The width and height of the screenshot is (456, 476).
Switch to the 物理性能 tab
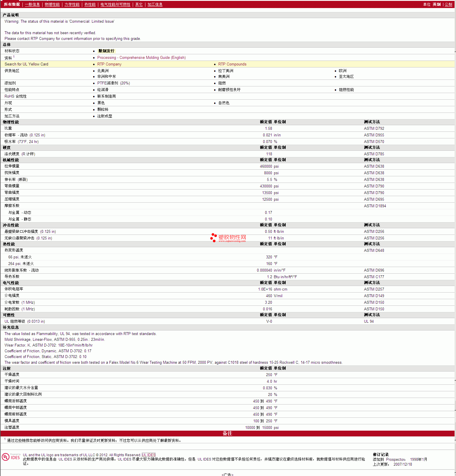[52, 4]
